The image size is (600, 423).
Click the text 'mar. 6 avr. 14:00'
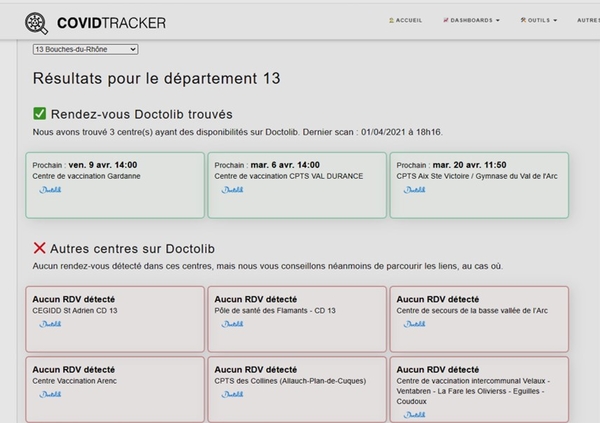(285, 165)
